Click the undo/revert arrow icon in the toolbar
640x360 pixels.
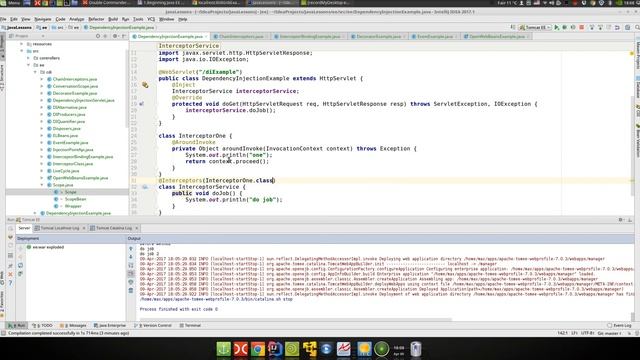pyautogui.click(x=617, y=27)
